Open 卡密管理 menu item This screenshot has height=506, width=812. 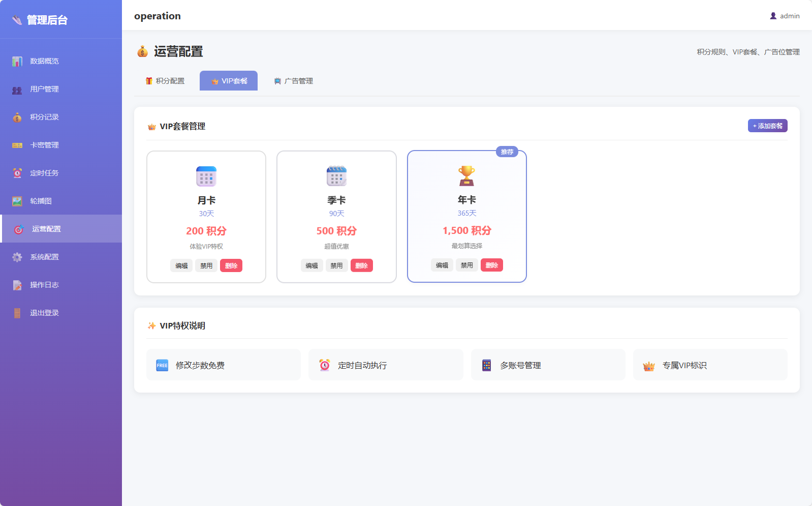pos(61,145)
